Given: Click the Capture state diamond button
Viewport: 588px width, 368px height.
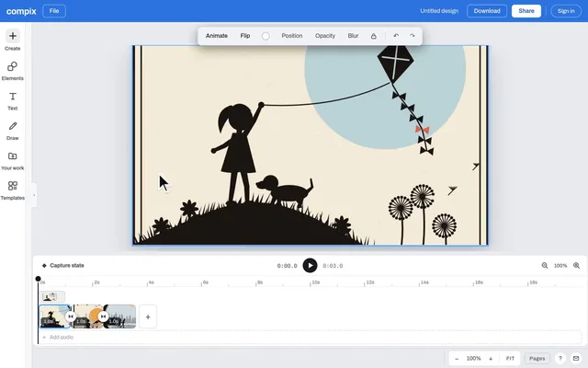Looking at the screenshot, I should (63, 266).
